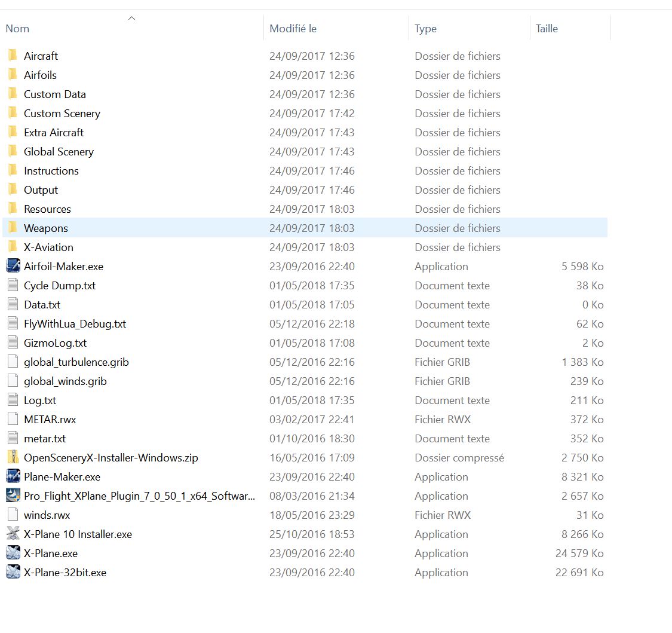Screen dimensions: 672x633
Task: Click the global_turbulence.grib file name
Action: click(x=76, y=362)
